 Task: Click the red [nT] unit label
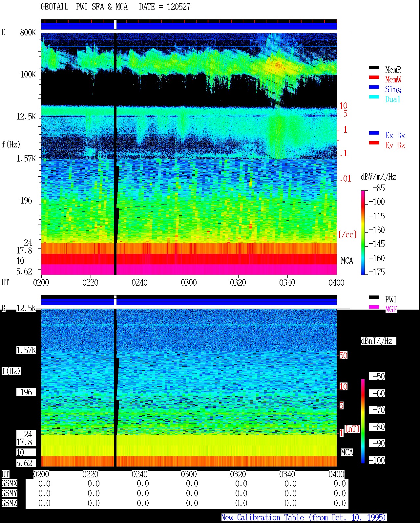pyautogui.click(x=352, y=428)
